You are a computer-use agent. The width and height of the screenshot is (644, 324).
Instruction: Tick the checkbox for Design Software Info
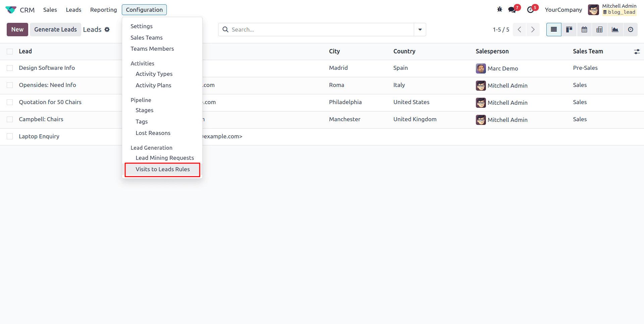(x=10, y=68)
